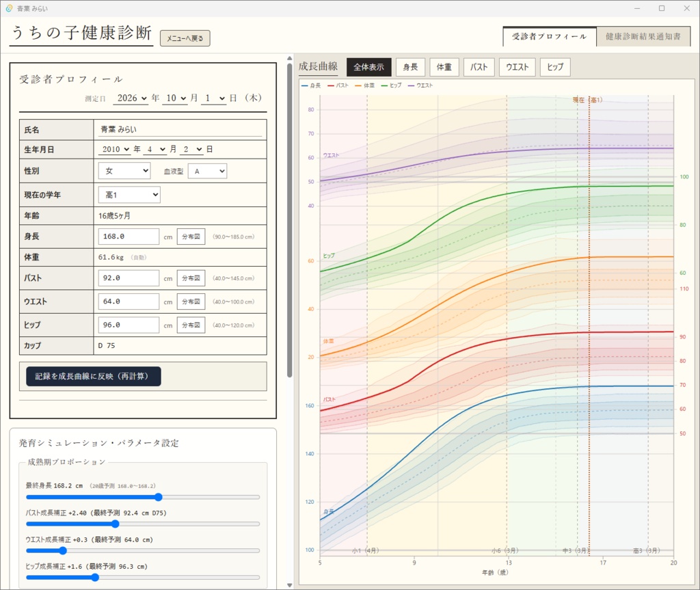Open the 現在の学年 dropdown
This screenshot has height=590, width=700.
[129, 195]
